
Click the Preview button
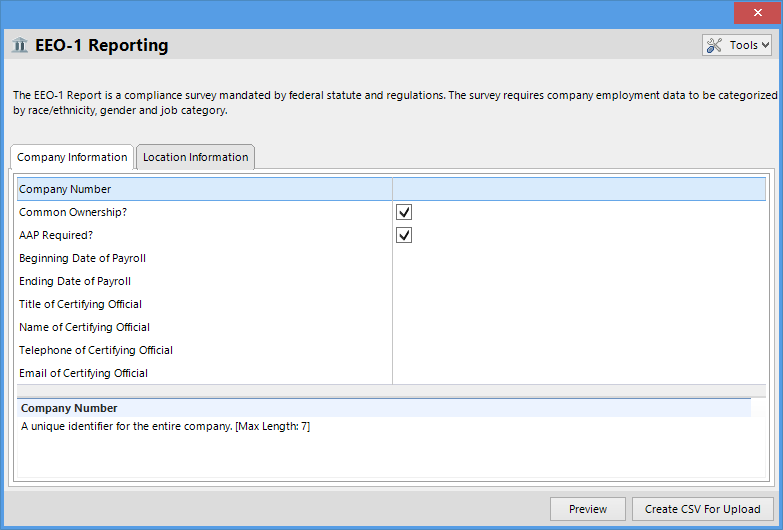point(588,509)
